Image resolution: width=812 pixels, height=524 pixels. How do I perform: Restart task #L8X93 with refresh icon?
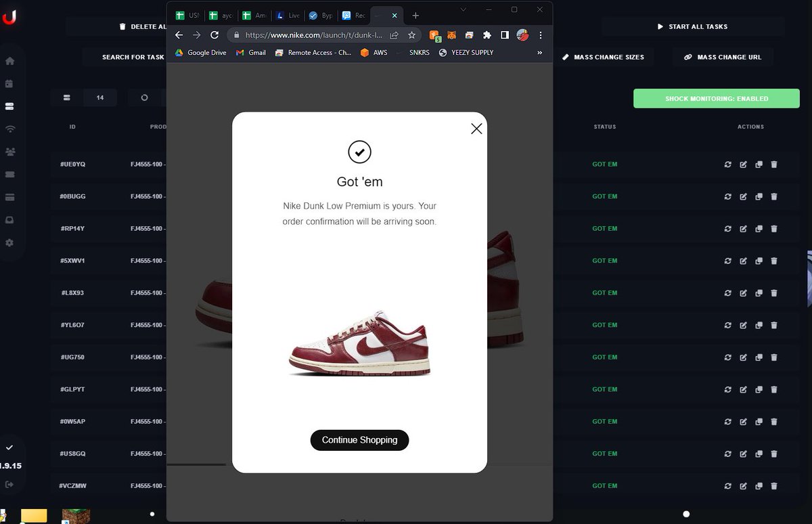pos(728,293)
